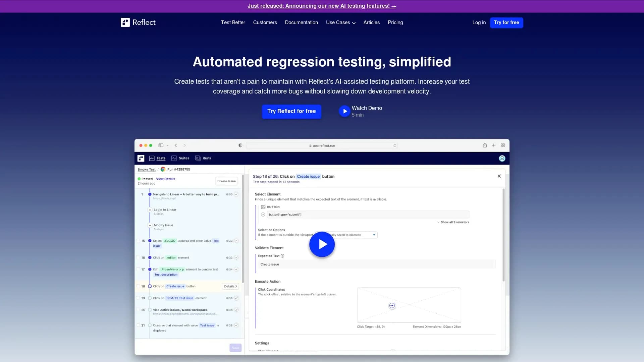The width and height of the screenshot is (644, 362).
Task: Click the Log in link
Action: [479, 22]
